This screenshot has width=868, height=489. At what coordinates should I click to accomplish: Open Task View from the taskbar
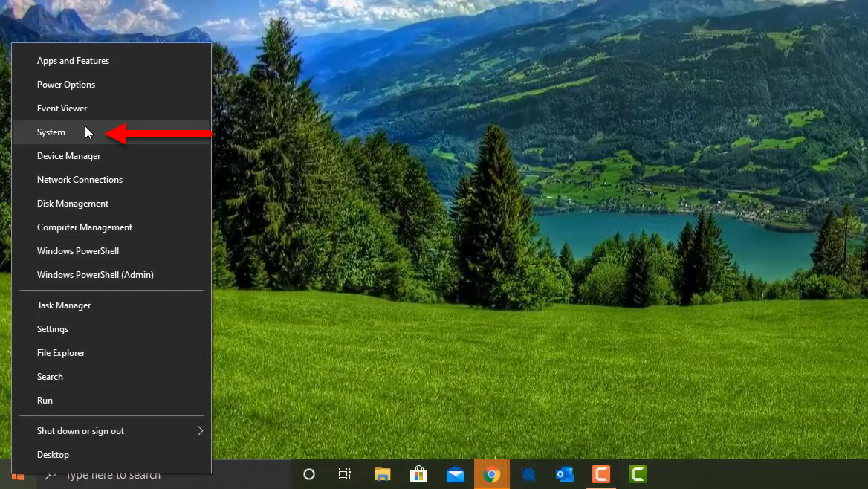click(x=344, y=474)
